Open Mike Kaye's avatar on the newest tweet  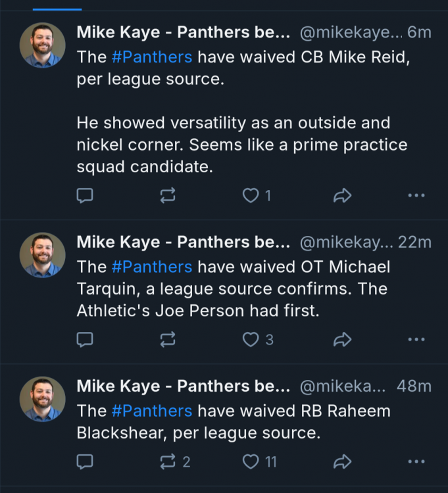click(x=42, y=45)
